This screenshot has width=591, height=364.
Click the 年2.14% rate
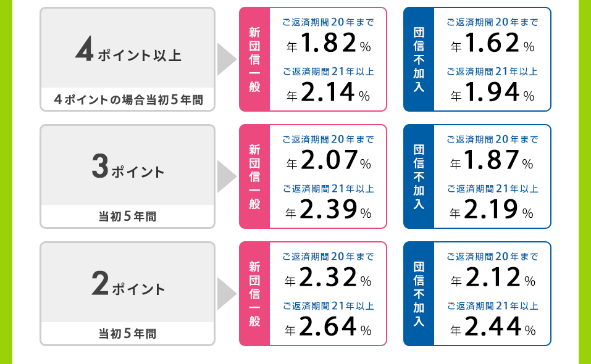click(328, 92)
